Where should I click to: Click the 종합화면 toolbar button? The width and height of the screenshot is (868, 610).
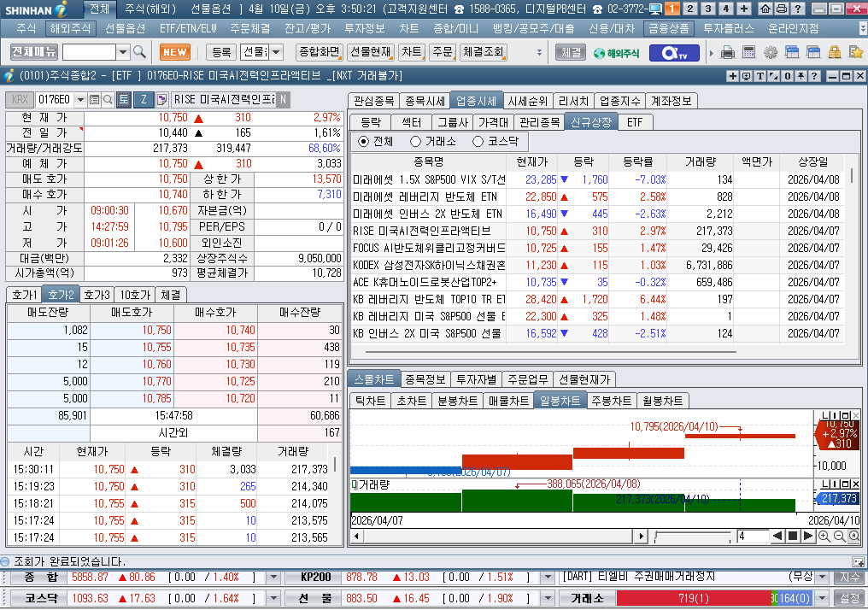[x=320, y=52]
